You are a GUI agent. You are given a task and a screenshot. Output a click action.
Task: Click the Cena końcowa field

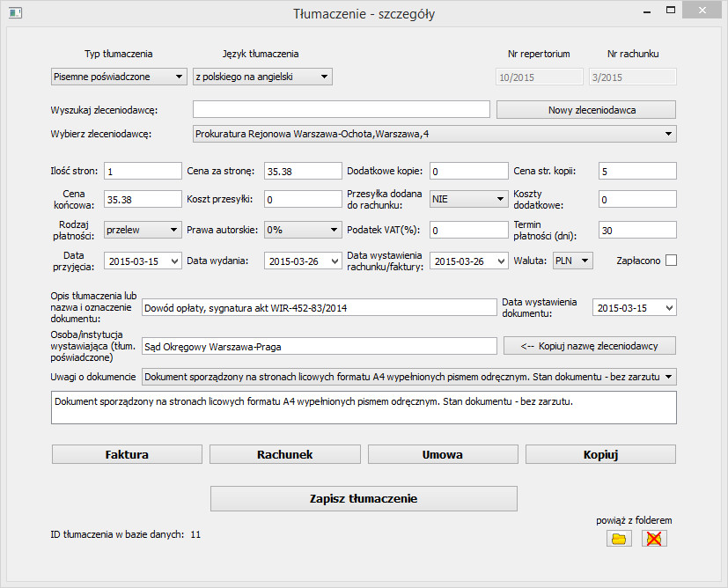point(143,199)
